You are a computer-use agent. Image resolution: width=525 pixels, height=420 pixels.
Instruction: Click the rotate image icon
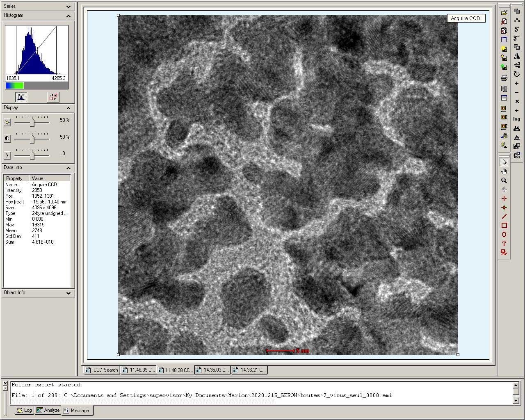517,74
